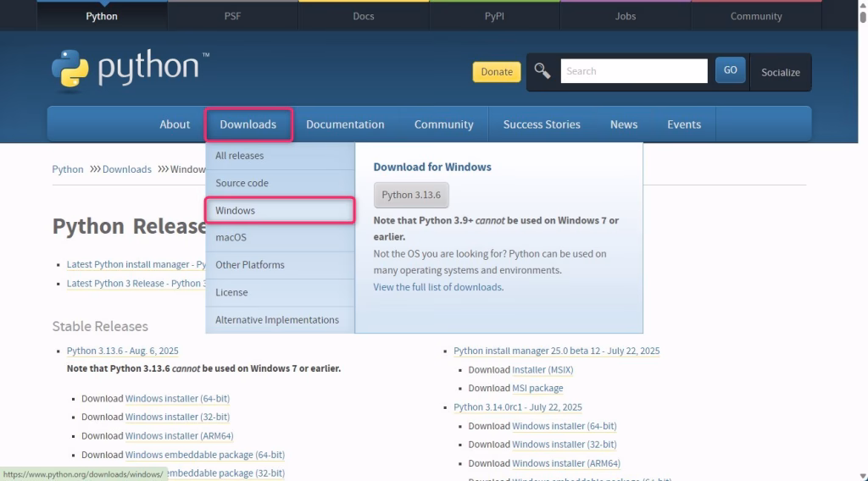Open the Docs top tab
Screen dimensions: 868x481
(364, 16)
